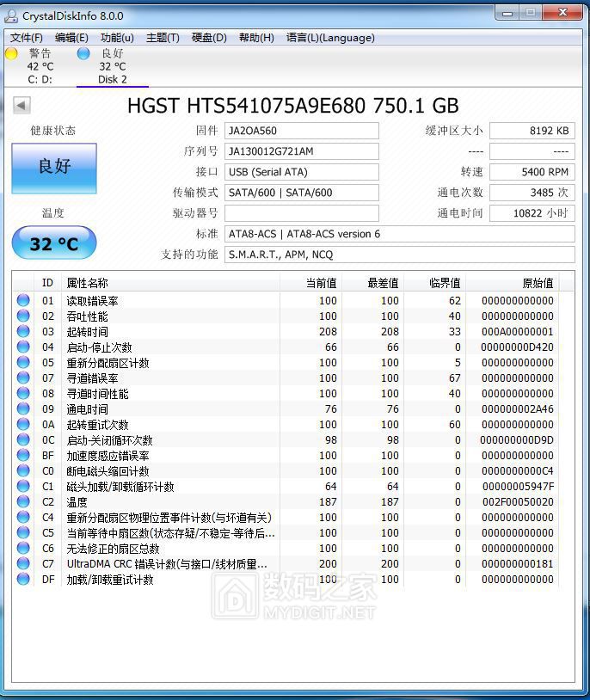
Task: Click status icon of row C5
Action: (23, 532)
